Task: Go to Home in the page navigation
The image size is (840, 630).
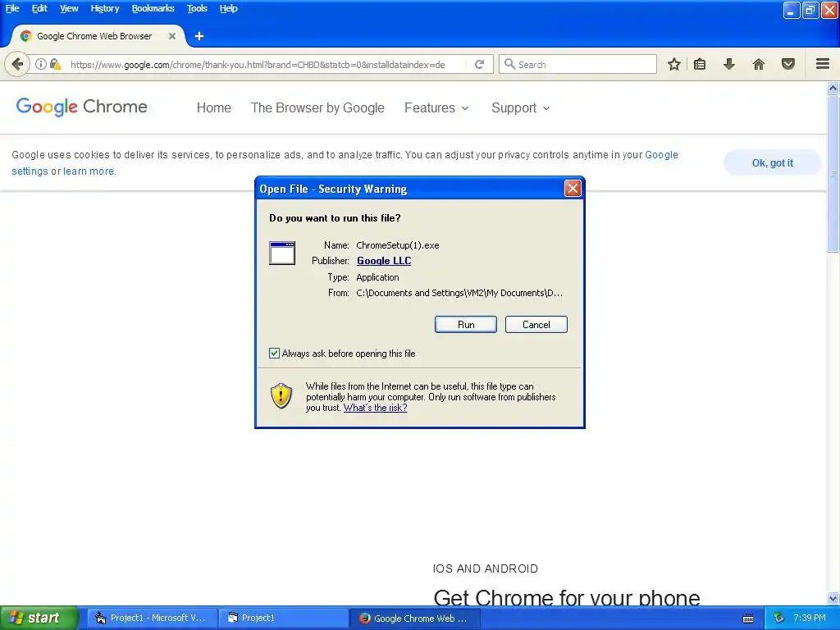Action: click(214, 107)
